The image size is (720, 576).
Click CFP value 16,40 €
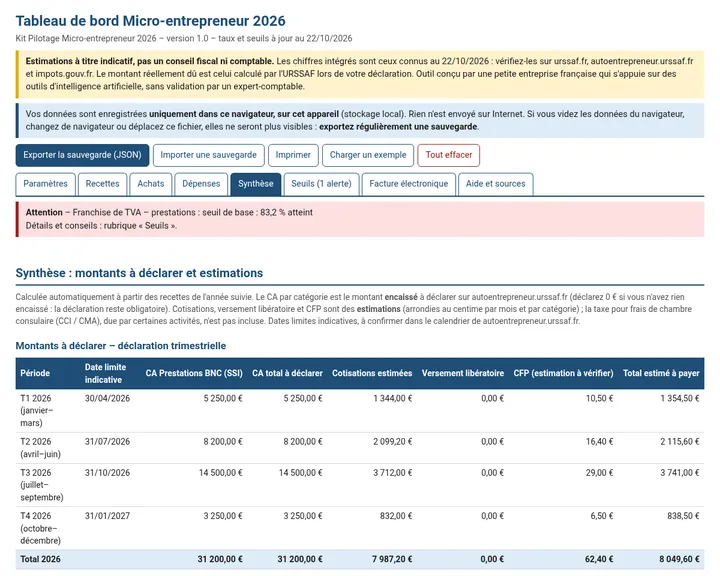pos(600,441)
